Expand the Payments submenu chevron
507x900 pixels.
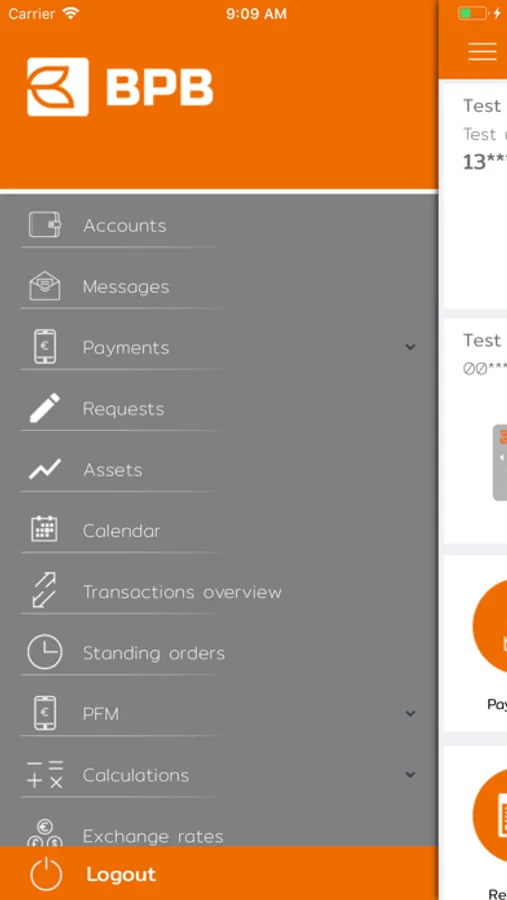click(410, 347)
